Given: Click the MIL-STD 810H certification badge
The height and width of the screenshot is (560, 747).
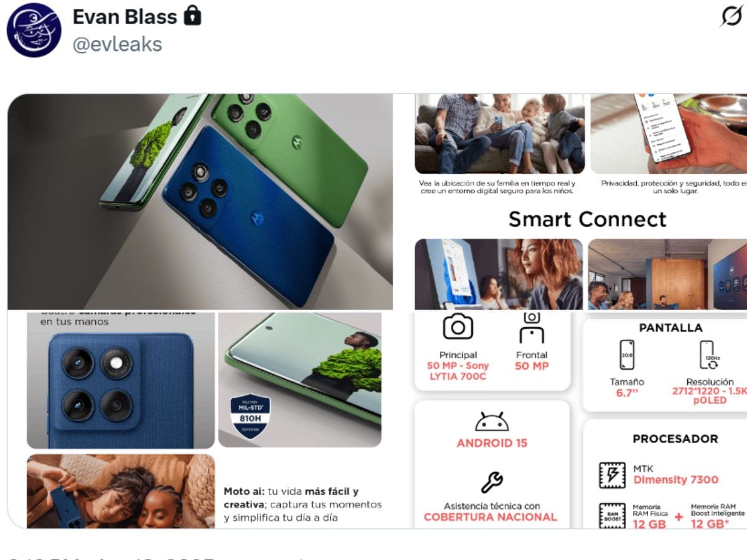Looking at the screenshot, I should pyautogui.click(x=250, y=416).
